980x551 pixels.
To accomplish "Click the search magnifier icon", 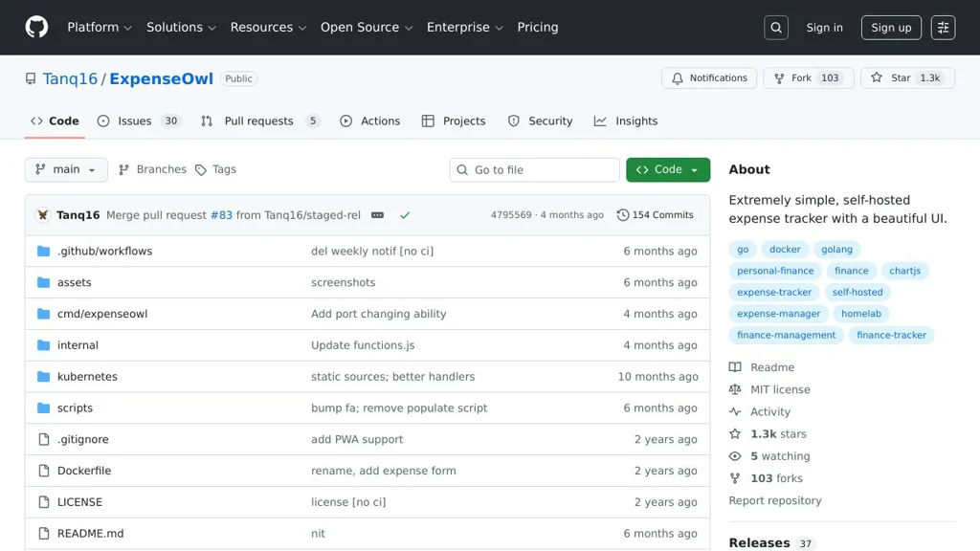I will 776,28.
